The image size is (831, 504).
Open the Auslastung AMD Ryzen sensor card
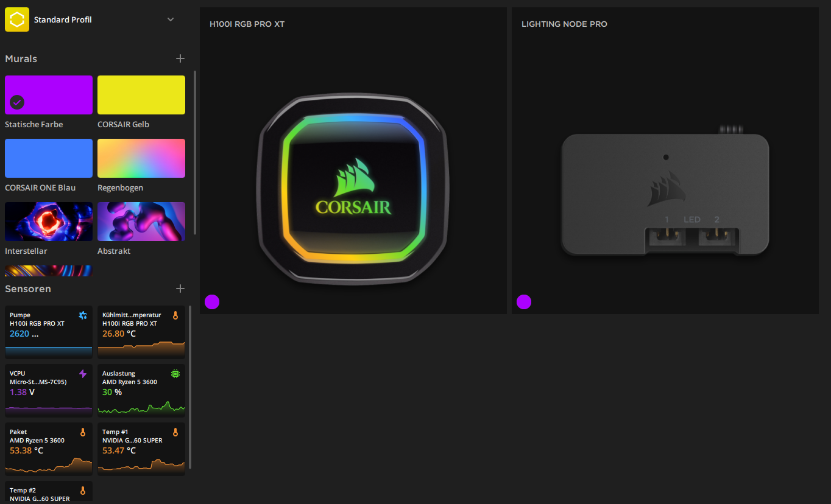point(141,390)
